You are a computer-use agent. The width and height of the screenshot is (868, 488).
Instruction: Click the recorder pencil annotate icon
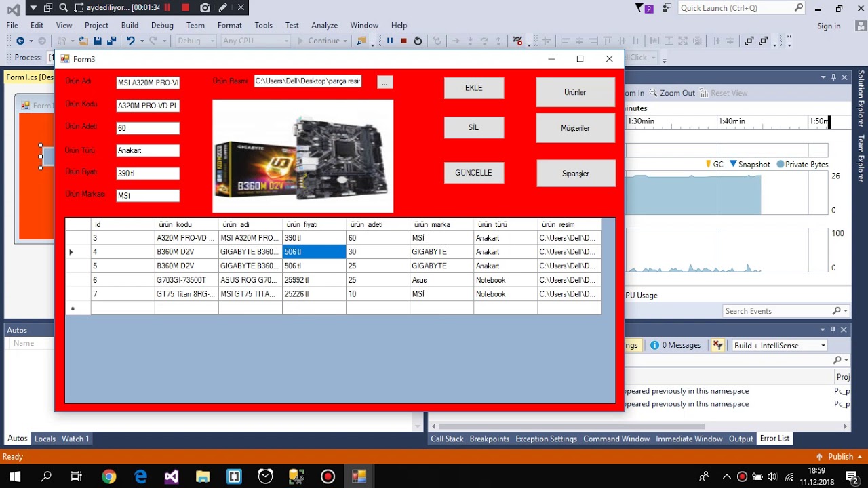click(x=223, y=7)
